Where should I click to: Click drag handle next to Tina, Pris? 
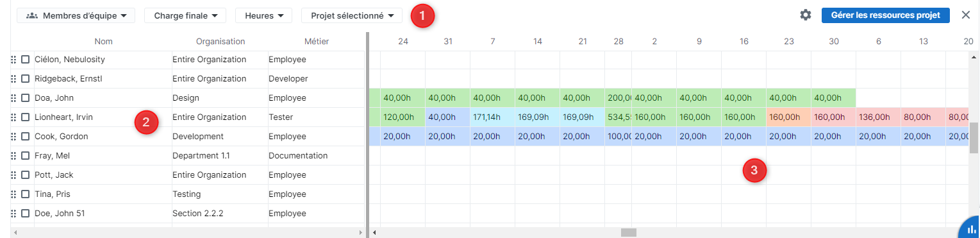tap(13, 194)
